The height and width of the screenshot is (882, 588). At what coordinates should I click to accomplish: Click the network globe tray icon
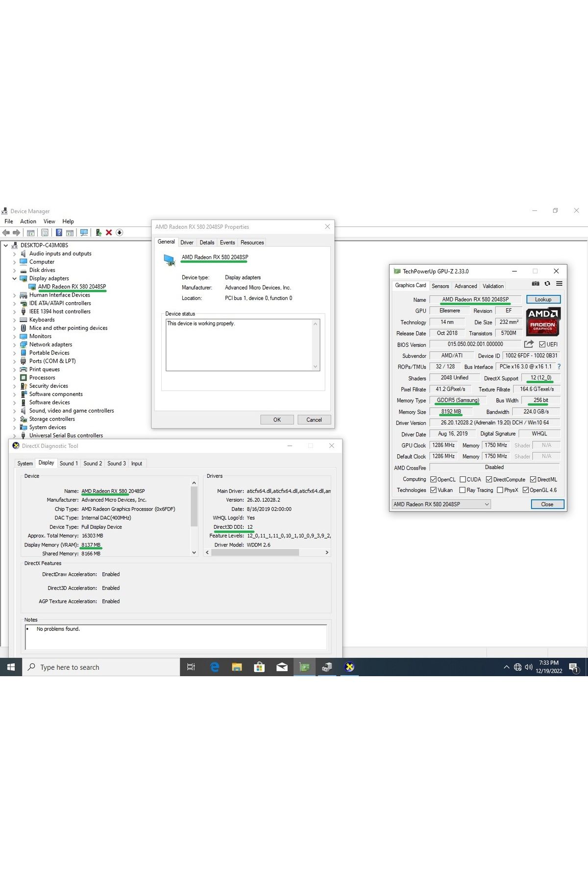[x=517, y=667]
